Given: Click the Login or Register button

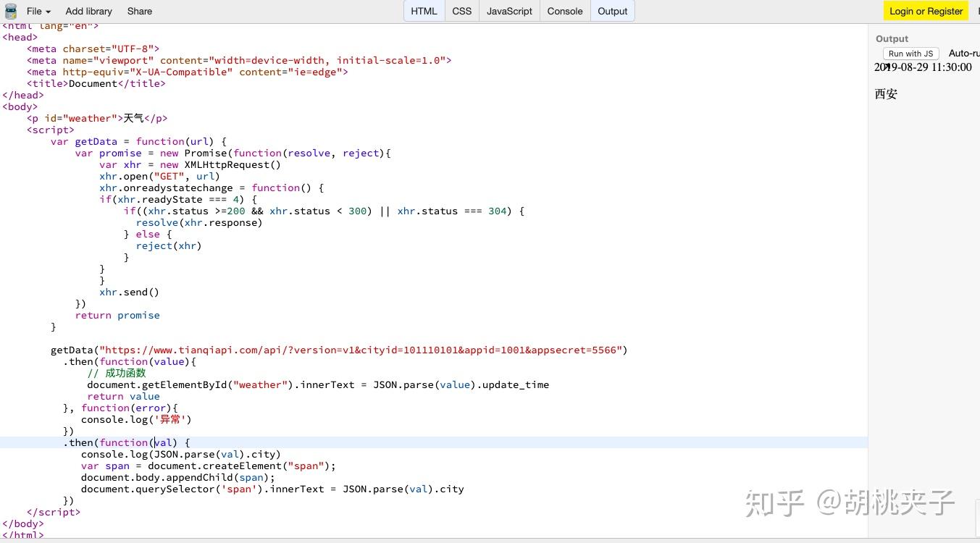Looking at the screenshot, I should [x=926, y=11].
